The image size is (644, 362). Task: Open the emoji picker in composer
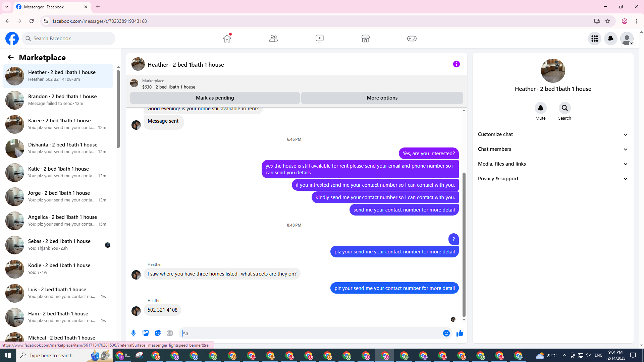pyautogui.click(x=446, y=333)
